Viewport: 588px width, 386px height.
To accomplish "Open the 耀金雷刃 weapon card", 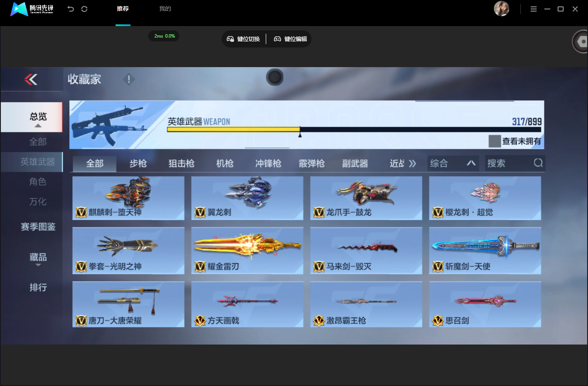I will click(247, 250).
